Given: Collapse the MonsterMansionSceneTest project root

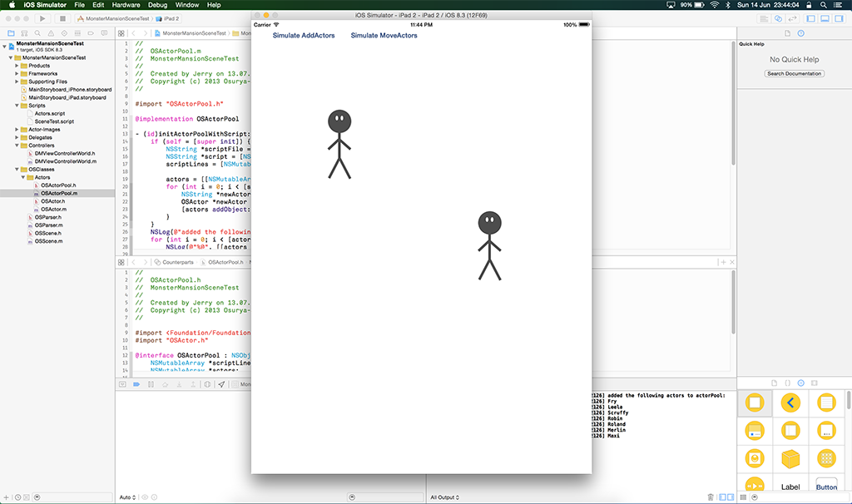Looking at the screenshot, I should [x=4, y=47].
